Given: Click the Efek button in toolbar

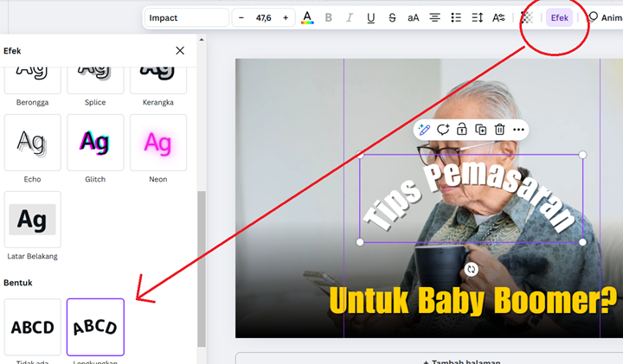Looking at the screenshot, I should pos(560,18).
